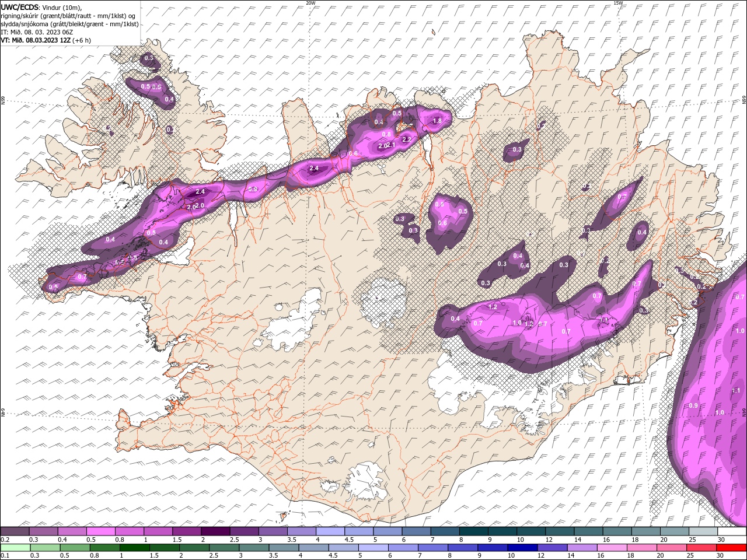Click the '20W' longitude label
Screen dimensions: 747x560
(x=310, y=3)
